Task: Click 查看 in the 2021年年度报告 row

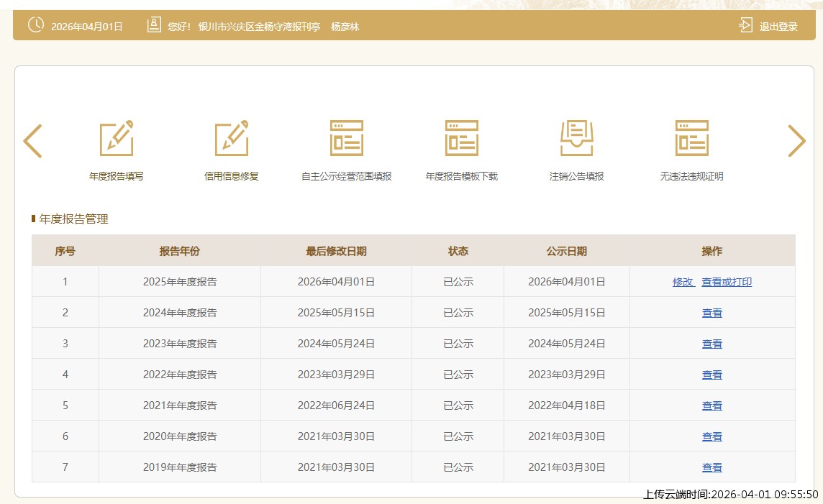Action: 711,406
